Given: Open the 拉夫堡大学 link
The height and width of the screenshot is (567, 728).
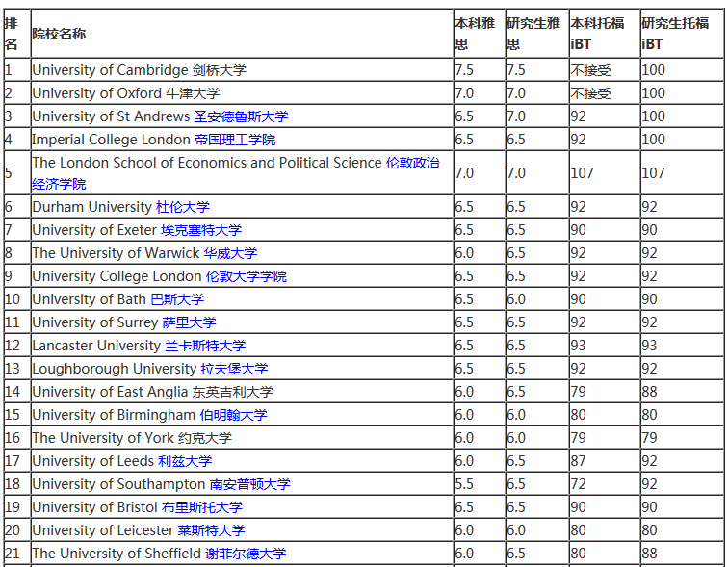Looking at the screenshot, I should 234,369.
